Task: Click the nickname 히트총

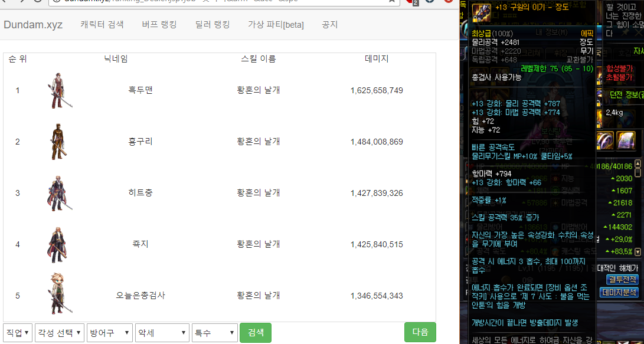Action: coord(140,193)
